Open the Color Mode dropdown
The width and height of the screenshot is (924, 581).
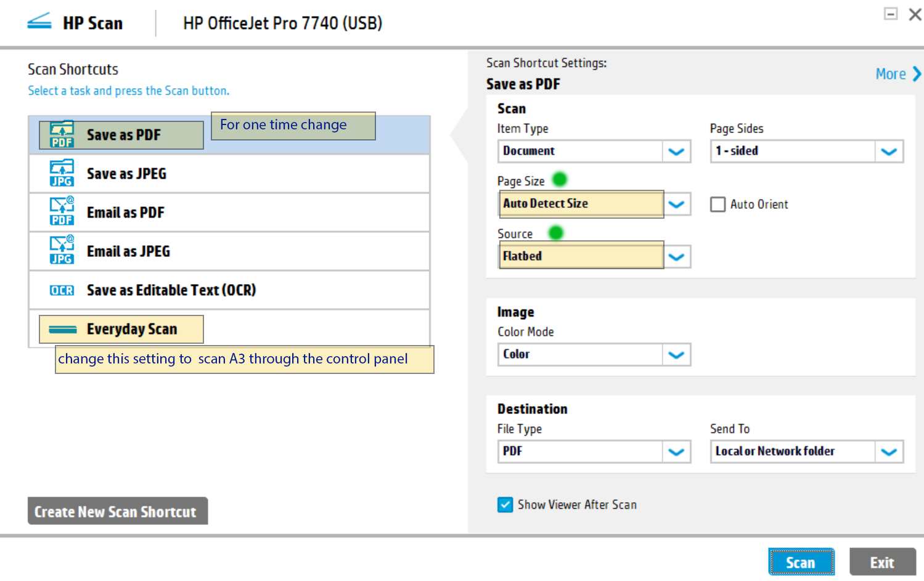tap(676, 355)
